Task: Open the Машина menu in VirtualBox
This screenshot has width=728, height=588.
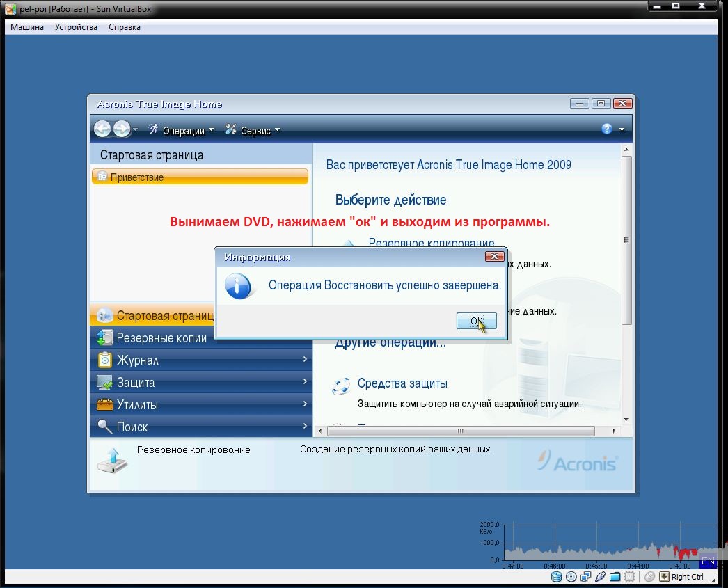Action: click(27, 27)
